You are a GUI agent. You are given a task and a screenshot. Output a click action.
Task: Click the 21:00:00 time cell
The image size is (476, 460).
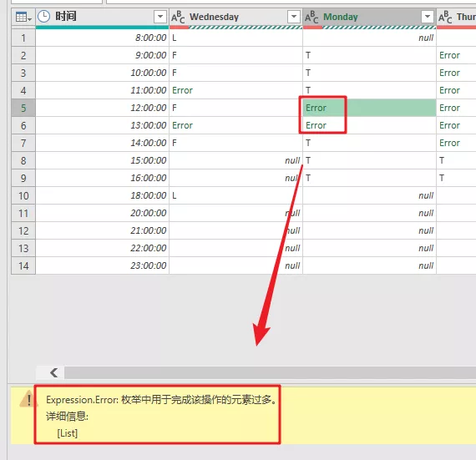click(103, 230)
